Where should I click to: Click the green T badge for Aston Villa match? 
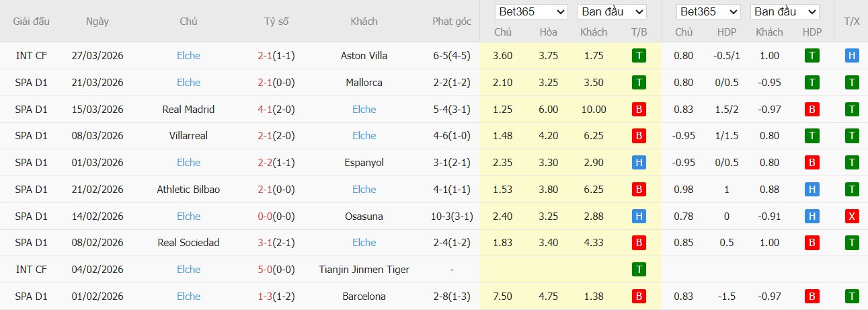click(x=639, y=56)
